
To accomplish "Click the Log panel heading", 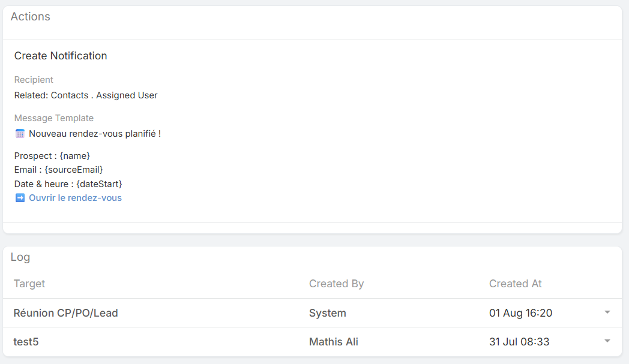I will 20,257.
